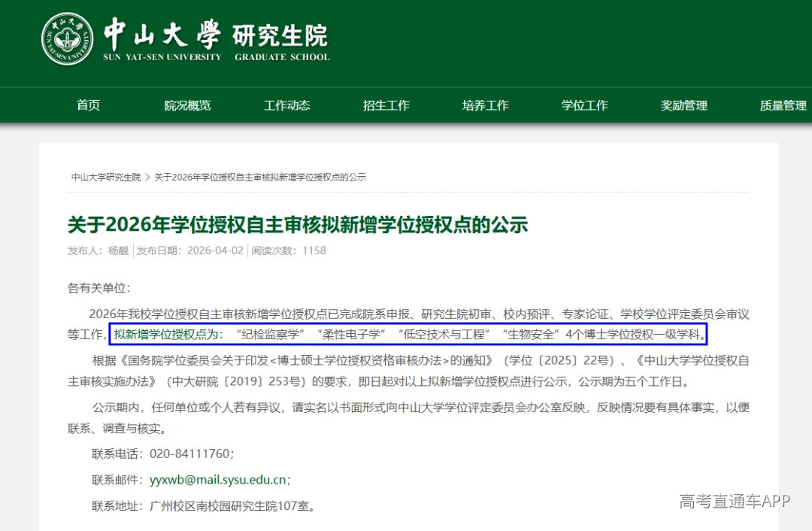812x531 pixels.
Task: Click the green article title heading
Action: tap(298, 224)
